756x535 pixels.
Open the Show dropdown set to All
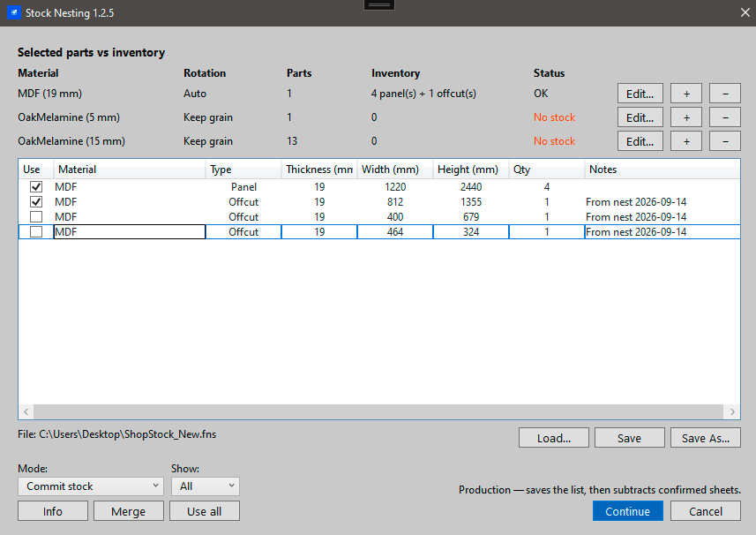[206, 486]
